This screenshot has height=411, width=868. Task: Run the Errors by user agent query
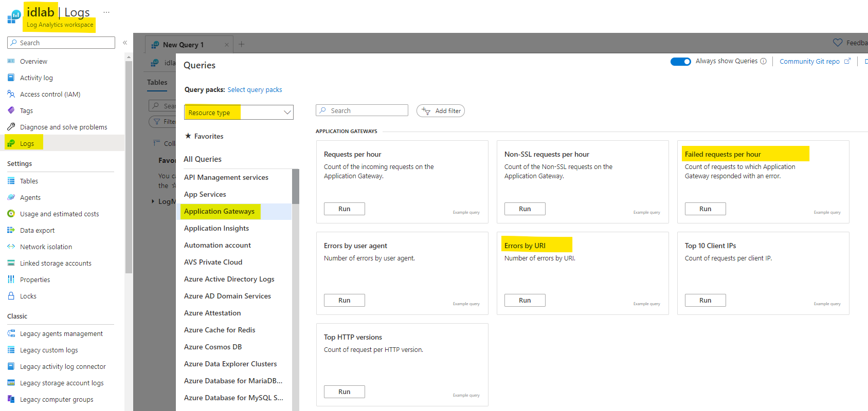coord(345,301)
